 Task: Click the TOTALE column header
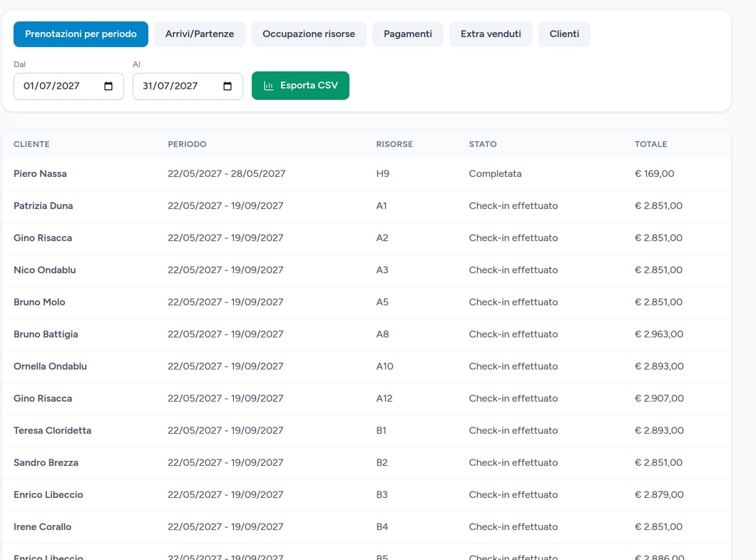point(651,144)
